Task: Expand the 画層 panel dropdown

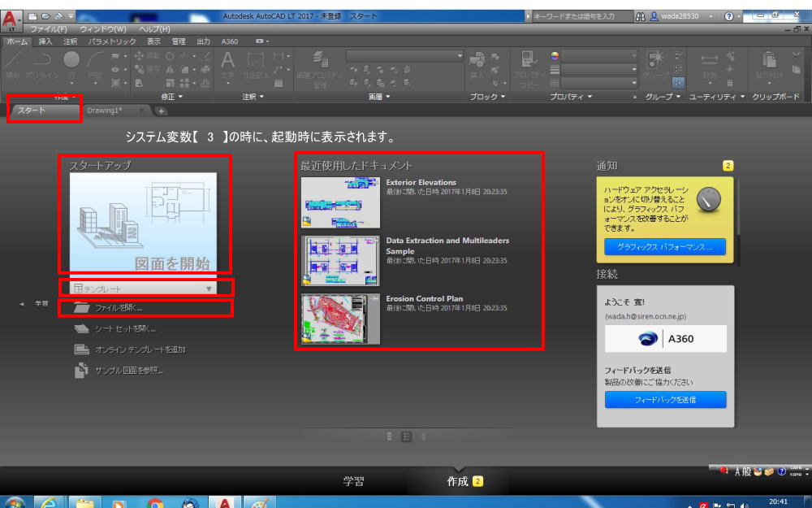Action: point(379,97)
